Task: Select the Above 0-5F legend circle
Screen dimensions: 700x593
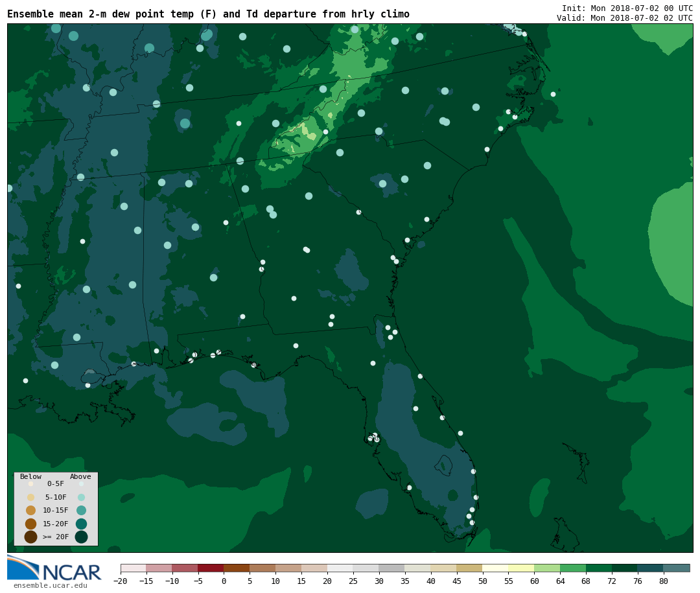Action: [x=81, y=483]
